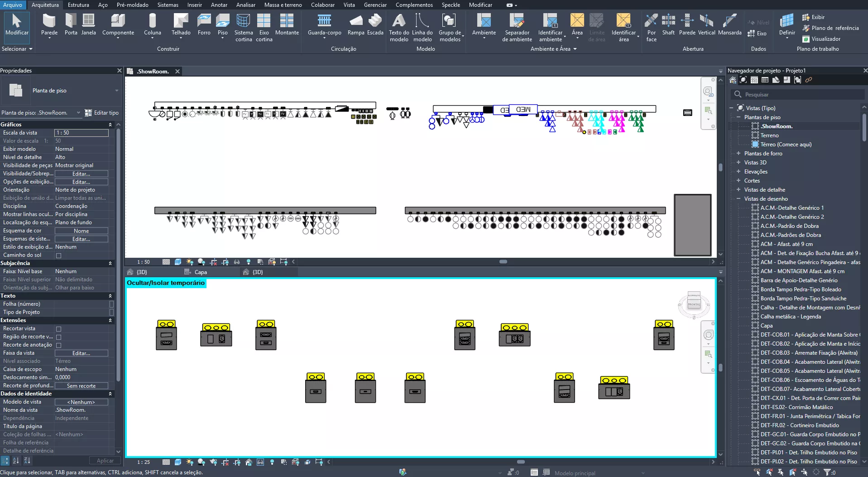Screen dimensions: 868x477
Task: Click the Editar tipo button
Action: (x=102, y=113)
